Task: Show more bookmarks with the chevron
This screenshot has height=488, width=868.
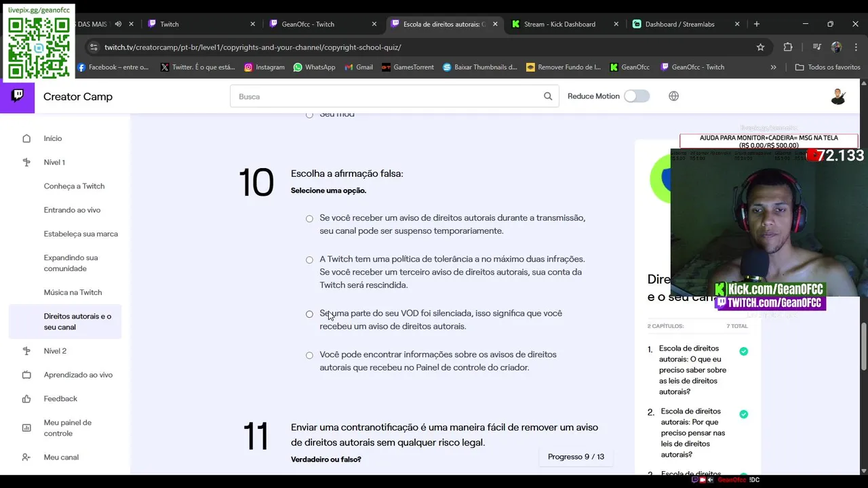Action: (773, 67)
